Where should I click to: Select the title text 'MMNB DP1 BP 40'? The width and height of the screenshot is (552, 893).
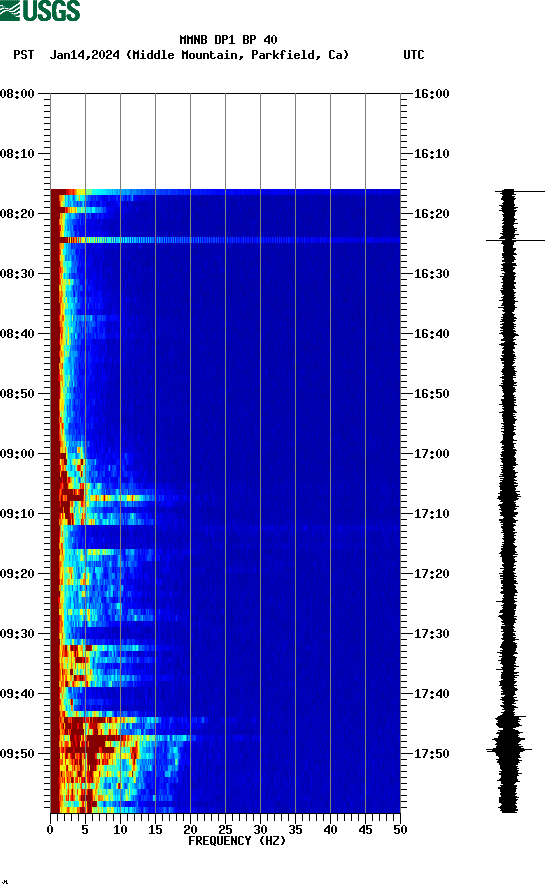228,40
